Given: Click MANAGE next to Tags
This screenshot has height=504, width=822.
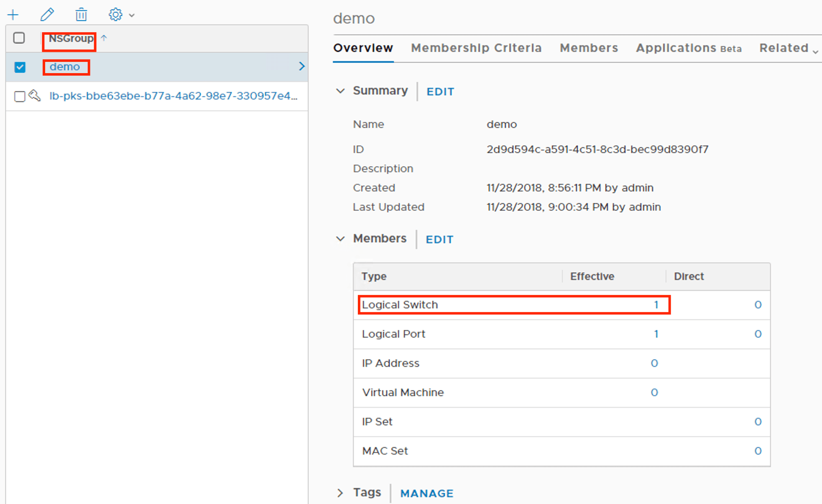Looking at the screenshot, I should coord(426,493).
